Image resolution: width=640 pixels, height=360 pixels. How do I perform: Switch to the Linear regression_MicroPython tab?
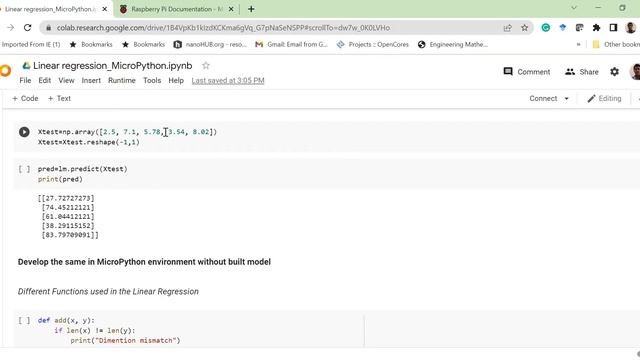point(51,9)
